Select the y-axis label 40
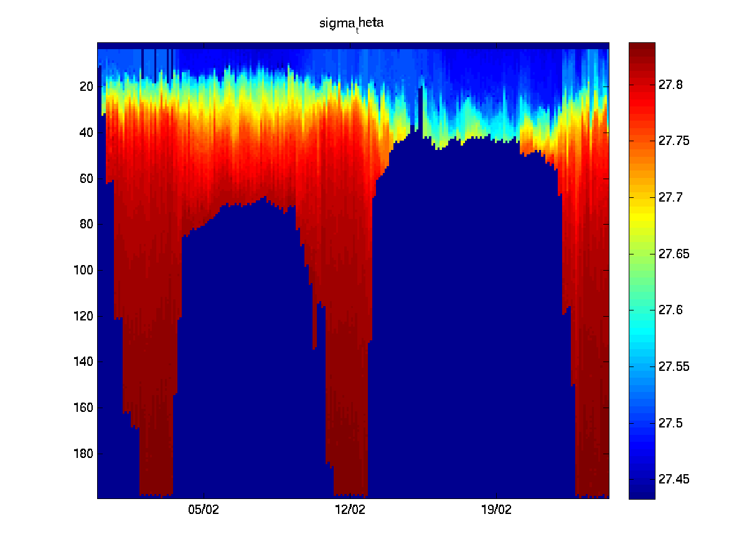This screenshot has height=560, width=747. tap(87, 133)
